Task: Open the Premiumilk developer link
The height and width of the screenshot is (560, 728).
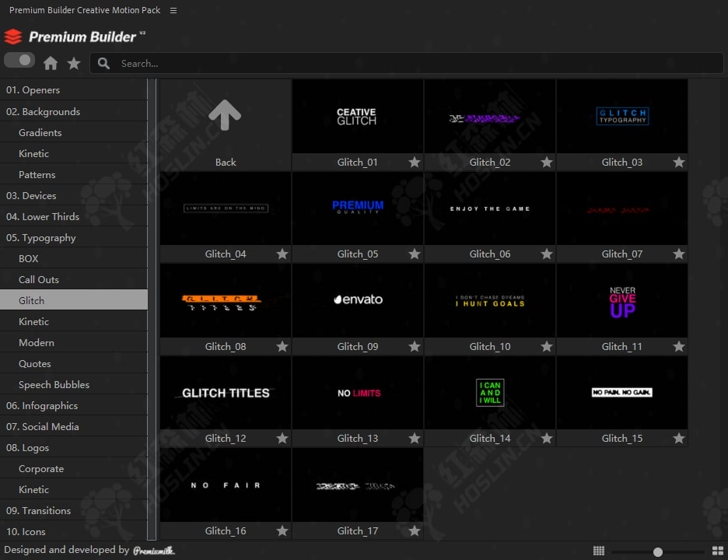Action: [x=154, y=551]
